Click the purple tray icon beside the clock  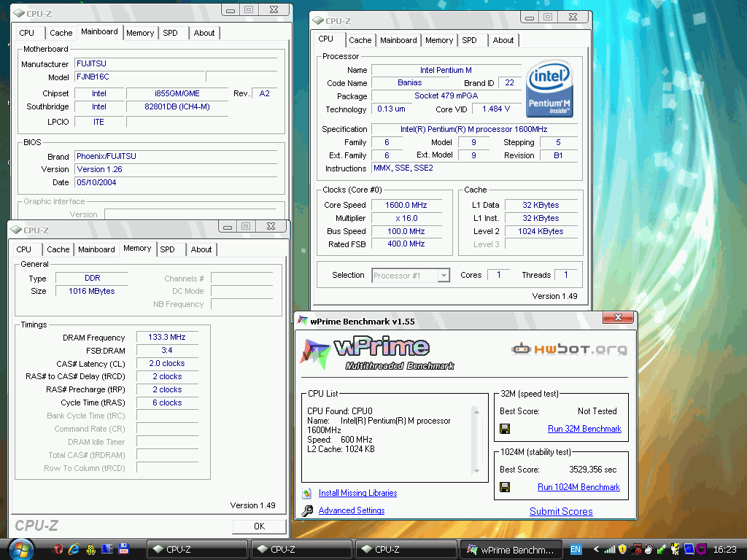click(x=701, y=549)
